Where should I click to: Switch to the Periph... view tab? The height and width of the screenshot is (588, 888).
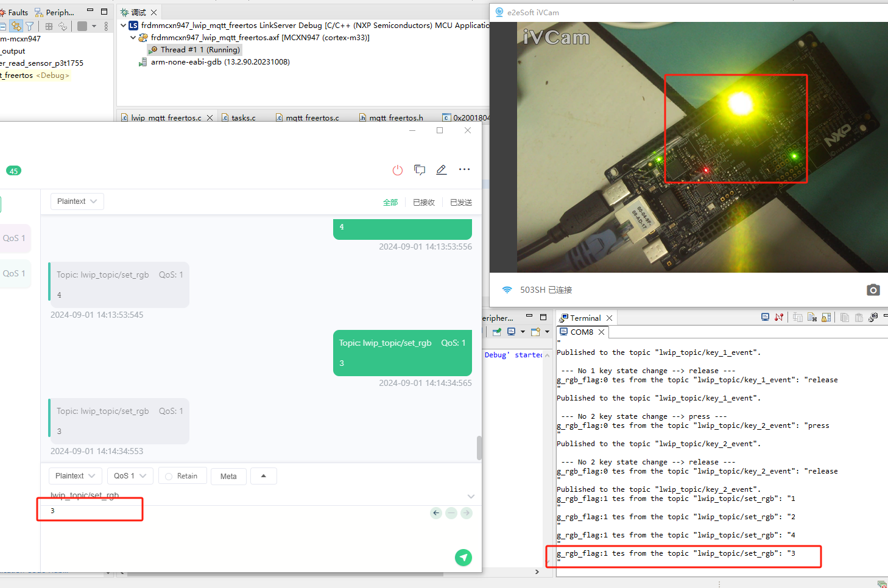[55, 12]
